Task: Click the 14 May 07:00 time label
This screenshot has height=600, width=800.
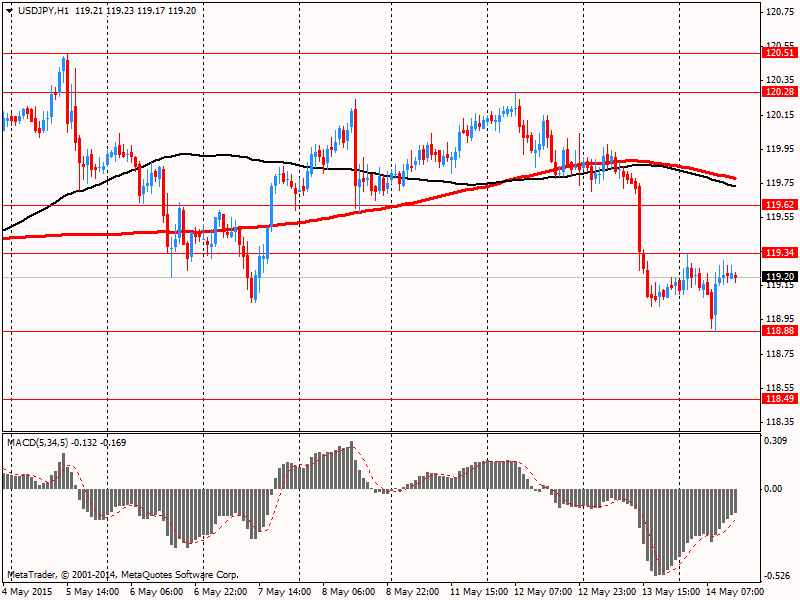Action: (735, 592)
